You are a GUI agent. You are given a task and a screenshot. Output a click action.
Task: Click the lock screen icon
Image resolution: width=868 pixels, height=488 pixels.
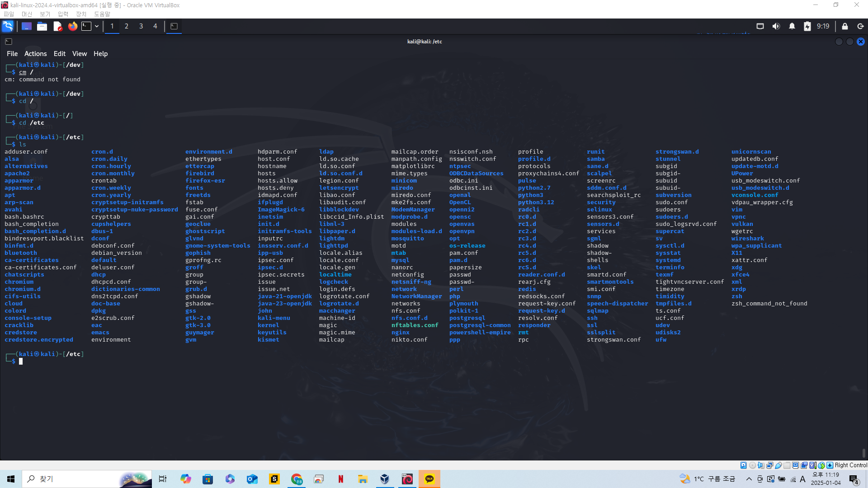coord(844,26)
